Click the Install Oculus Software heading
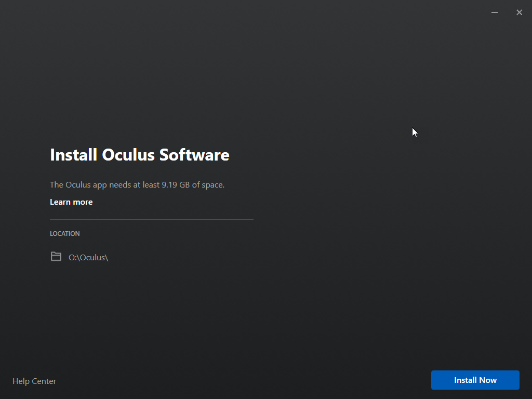 pos(139,155)
